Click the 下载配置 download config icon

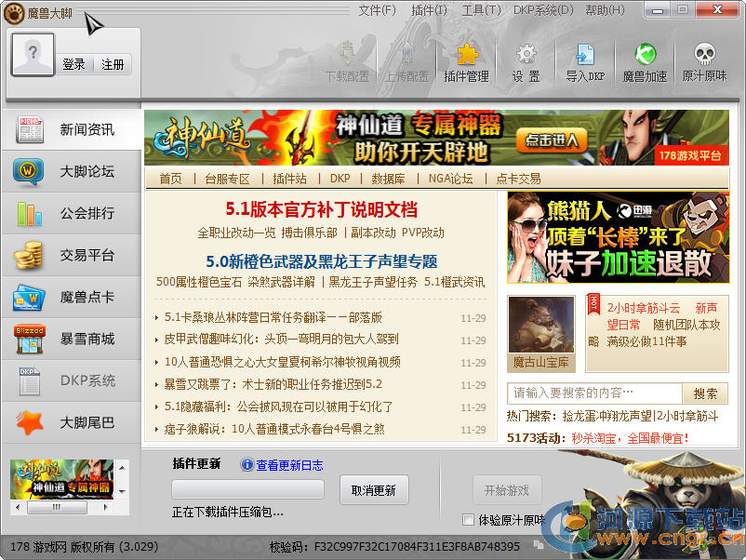point(348,53)
